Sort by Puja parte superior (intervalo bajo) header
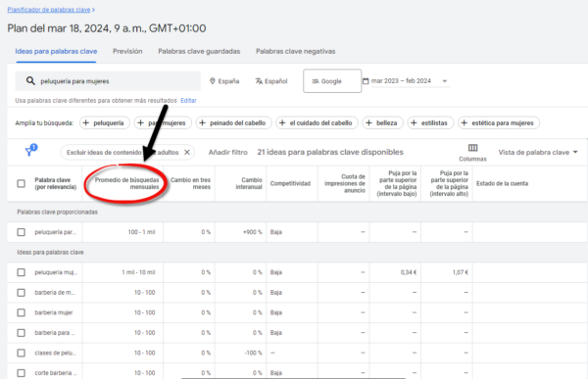588x379 pixels. (397, 184)
